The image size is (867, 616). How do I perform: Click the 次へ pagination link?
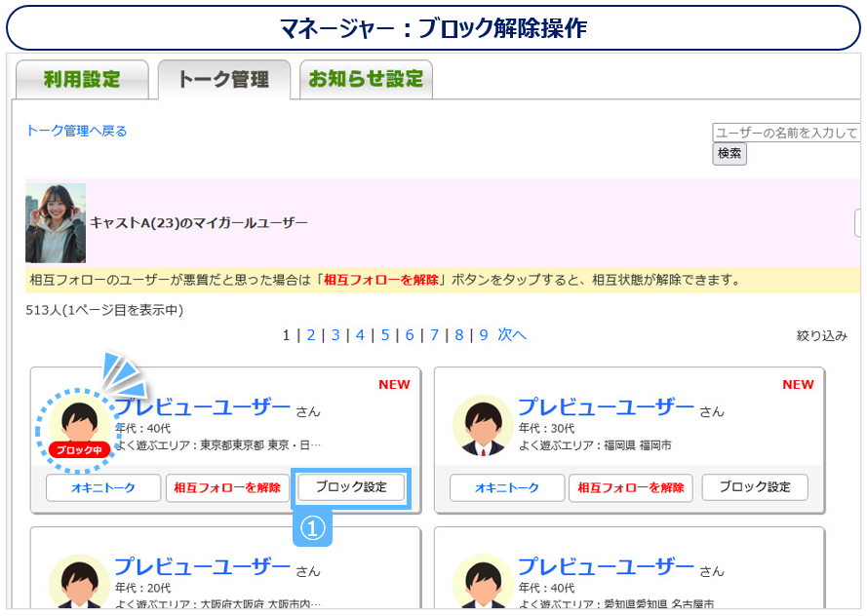[512, 335]
